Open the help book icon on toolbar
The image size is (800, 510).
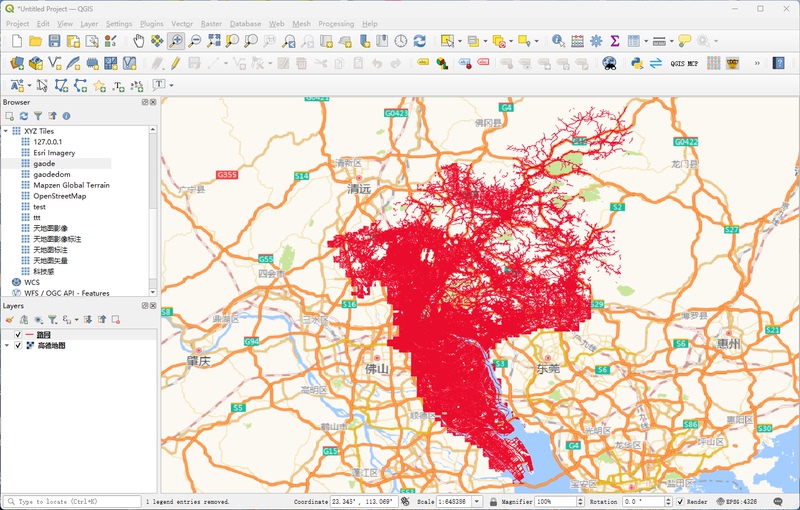[x=779, y=63]
